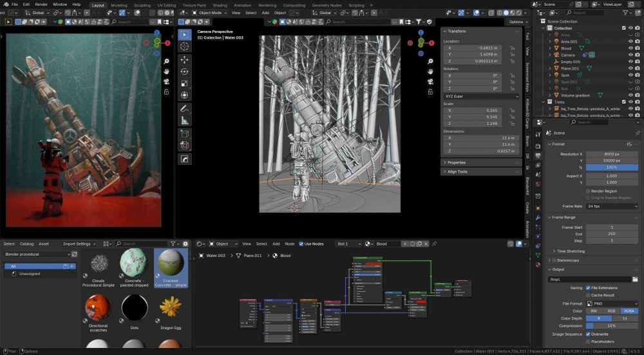
Task: Open the Object Data properties tab icon
Action: pyautogui.click(x=538, y=254)
